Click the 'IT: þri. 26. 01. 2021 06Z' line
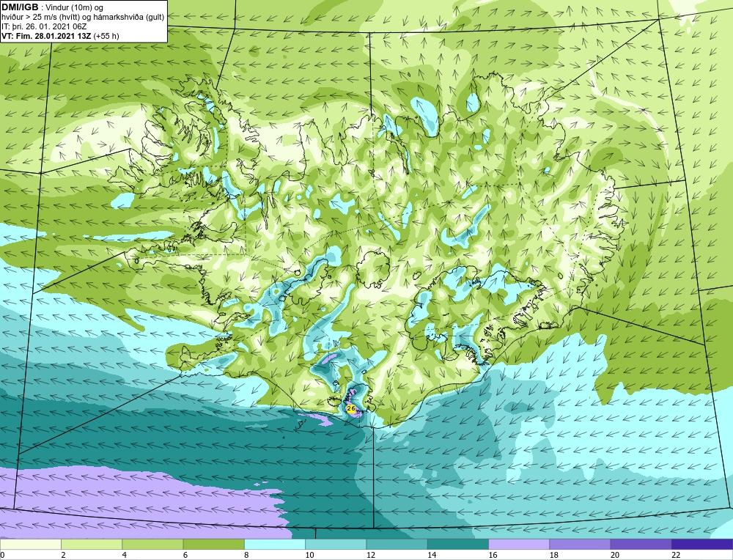 pos(44,26)
